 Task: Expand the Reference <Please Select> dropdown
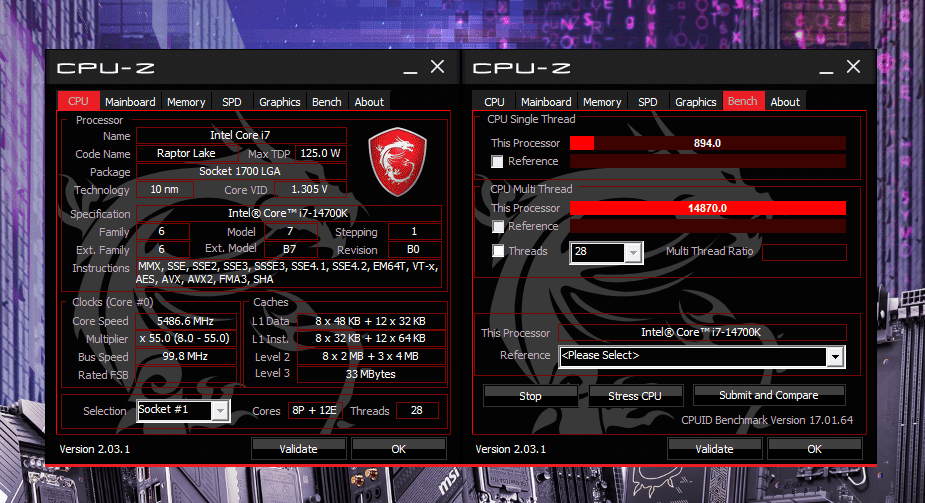[x=835, y=356]
